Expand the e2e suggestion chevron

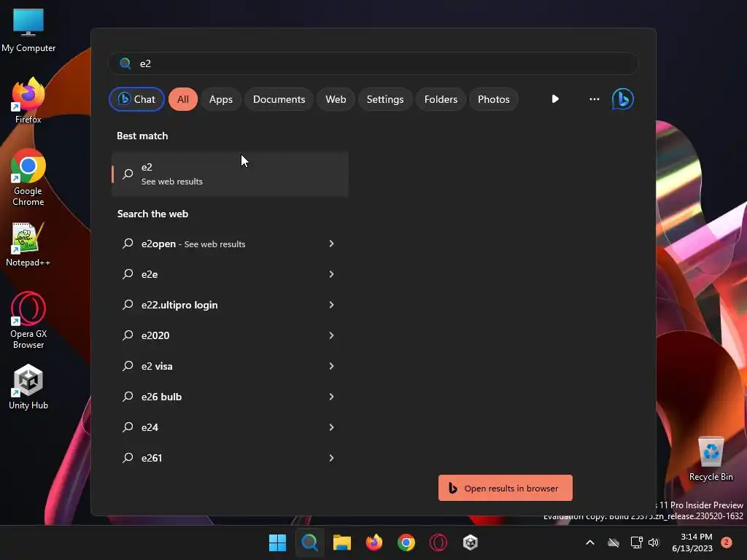(x=331, y=274)
